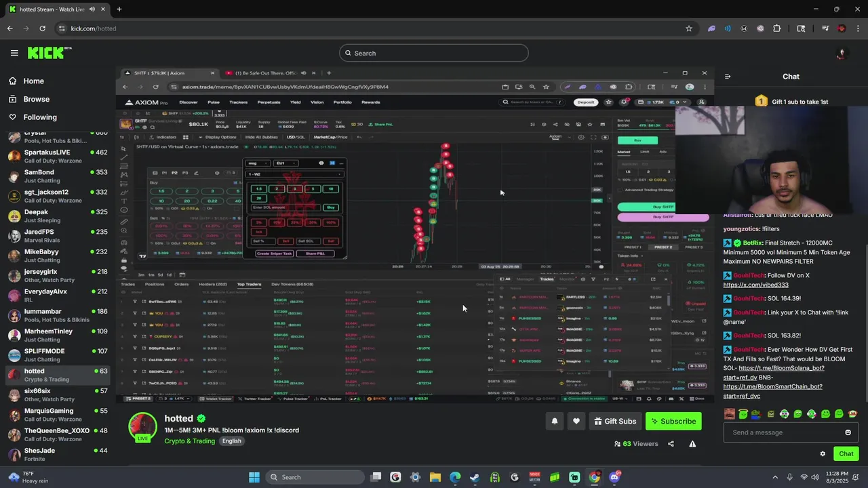Click the Chrome address bar URL
The width and height of the screenshot is (868, 488).
pyautogui.click(x=94, y=28)
